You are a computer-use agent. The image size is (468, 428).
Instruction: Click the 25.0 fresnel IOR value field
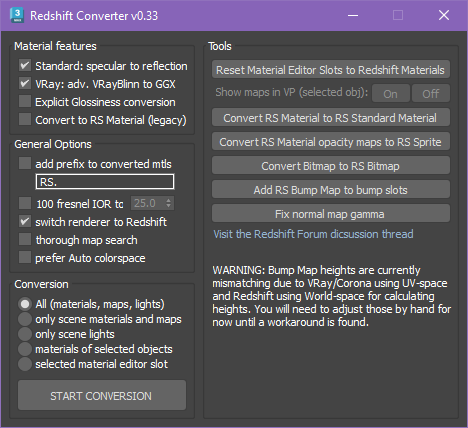[147, 203]
